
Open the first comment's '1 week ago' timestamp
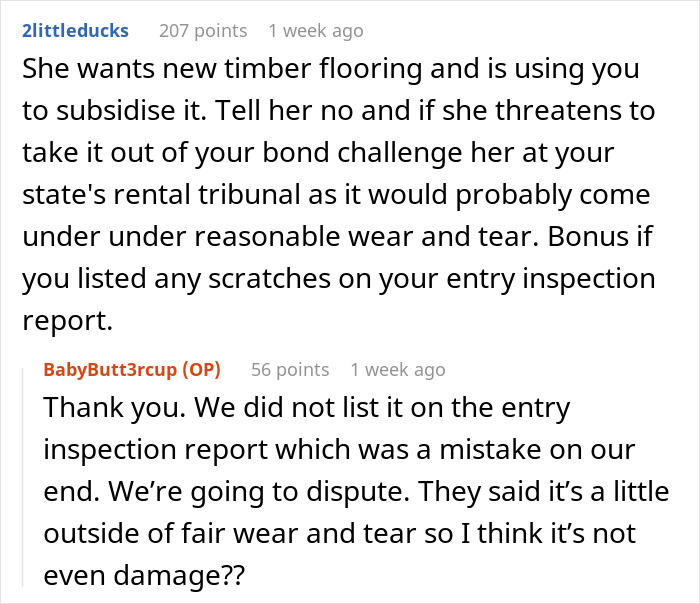point(316,30)
